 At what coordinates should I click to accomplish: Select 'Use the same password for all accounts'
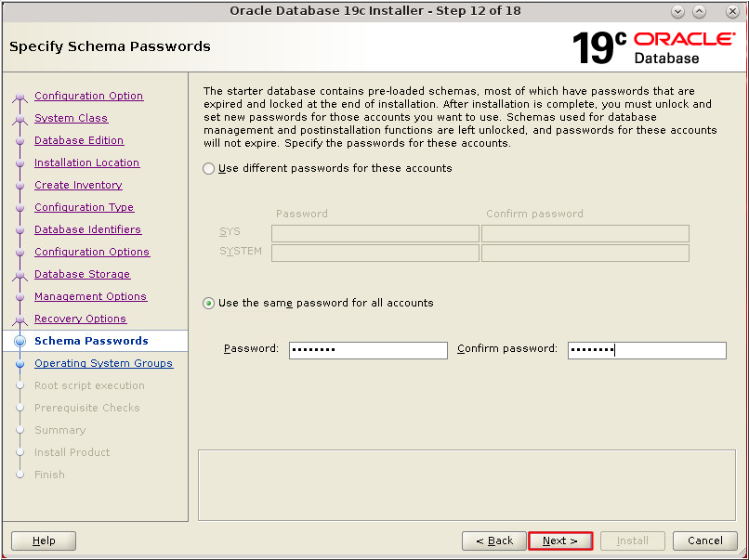(x=208, y=302)
